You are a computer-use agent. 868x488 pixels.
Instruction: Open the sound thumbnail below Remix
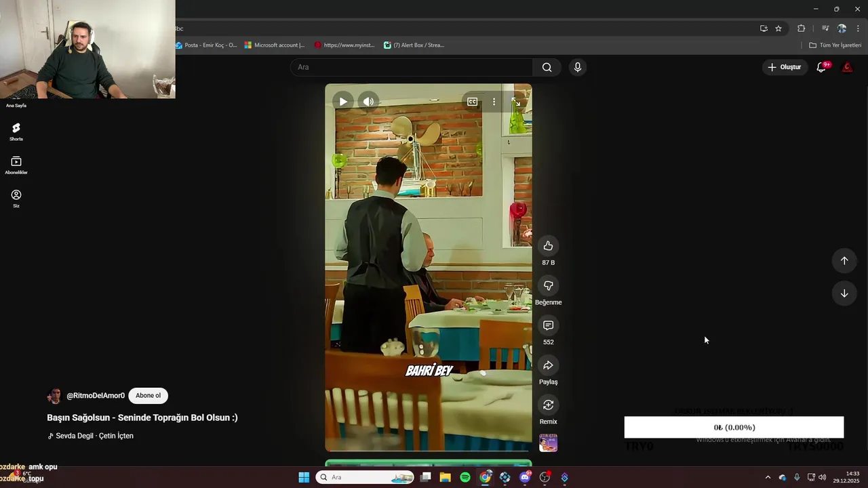pyautogui.click(x=549, y=443)
